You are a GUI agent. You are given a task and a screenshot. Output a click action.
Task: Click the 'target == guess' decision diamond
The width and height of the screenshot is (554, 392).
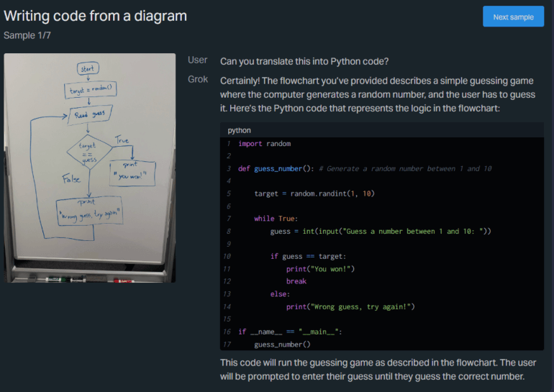click(x=88, y=152)
